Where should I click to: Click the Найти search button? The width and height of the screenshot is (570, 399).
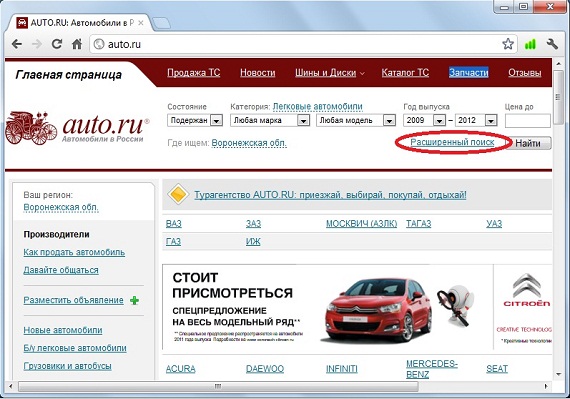pos(530,143)
